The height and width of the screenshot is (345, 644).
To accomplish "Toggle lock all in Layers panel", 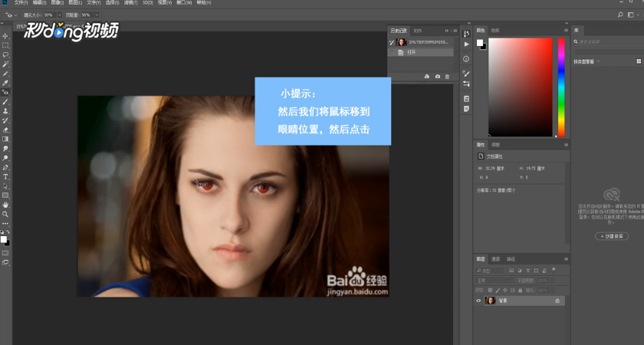I will [x=521, y=290].
